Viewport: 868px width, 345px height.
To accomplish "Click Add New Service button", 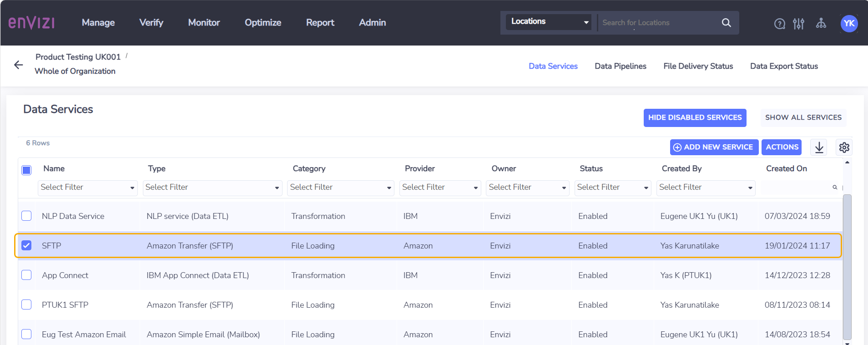I will [714, 147].
